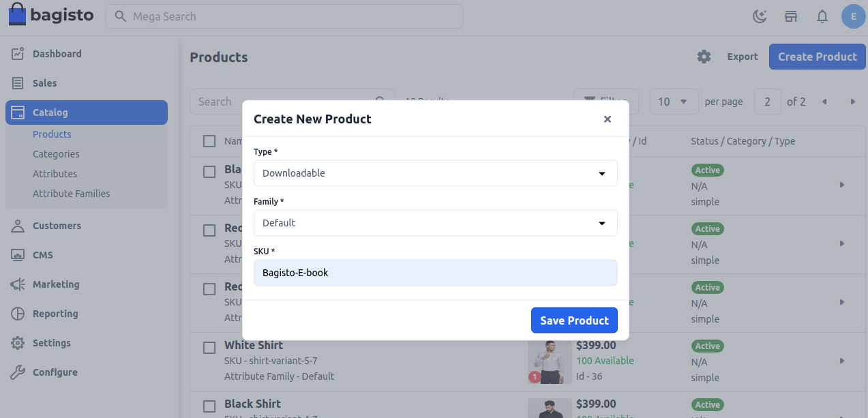Click the Export link
Image resolution: width=868 pixels, height=418 pixels.
(742, 57)
